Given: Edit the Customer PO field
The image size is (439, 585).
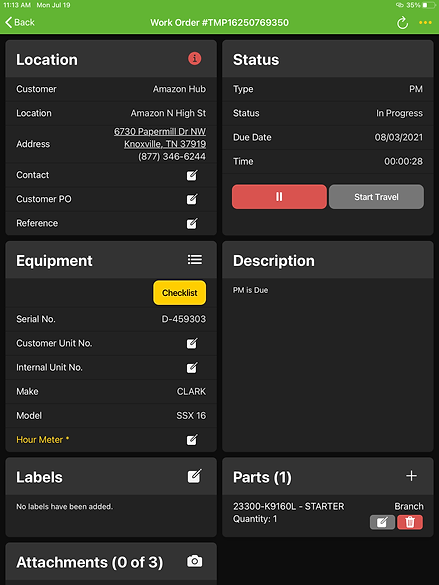Looking at the screenshot, I should click(192, 199).
